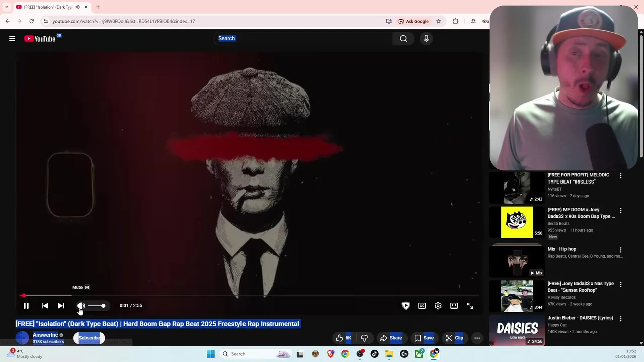Open TikTok from the taskbar

tap(374, 354)
